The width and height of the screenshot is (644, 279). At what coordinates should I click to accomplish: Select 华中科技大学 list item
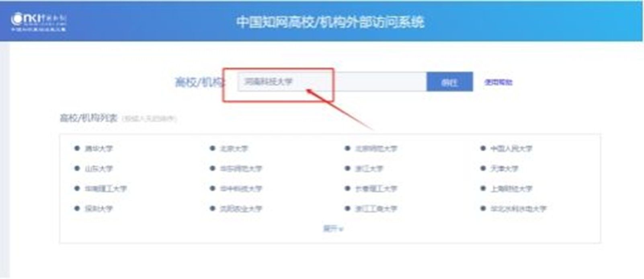241,189
